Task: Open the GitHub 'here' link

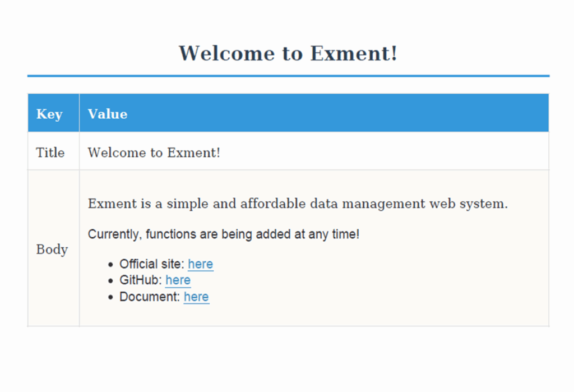Action: (x=178, y=280)
